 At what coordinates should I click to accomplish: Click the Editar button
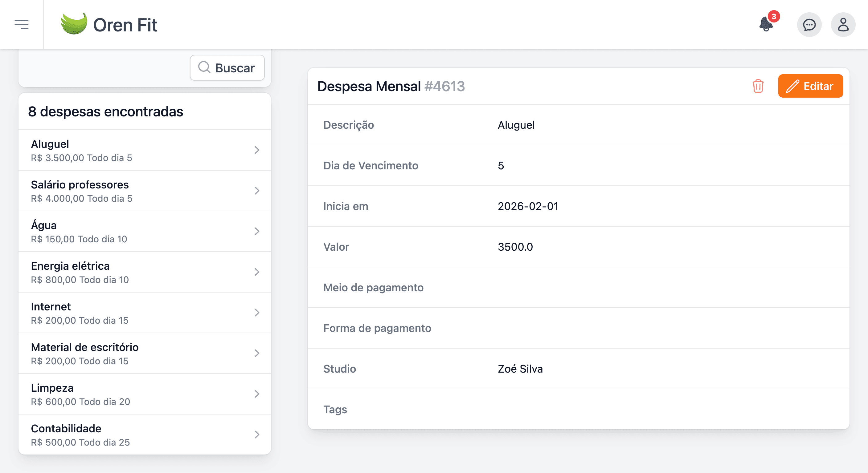810,86
